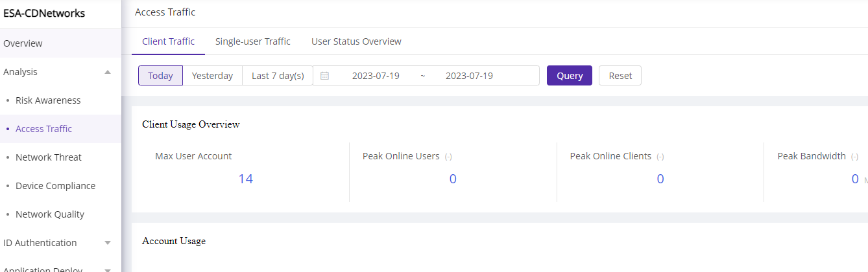Click the Peak Online Clients value 0
Image resolution: width=868 pixels, height=272 pixels.
tap(660, 179)
